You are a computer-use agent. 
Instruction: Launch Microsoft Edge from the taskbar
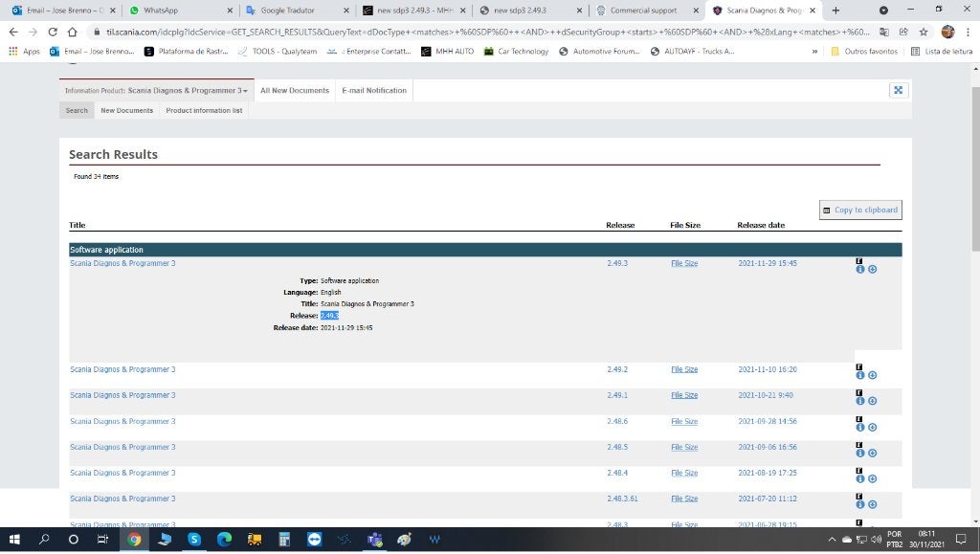click(x=224, y=539)
